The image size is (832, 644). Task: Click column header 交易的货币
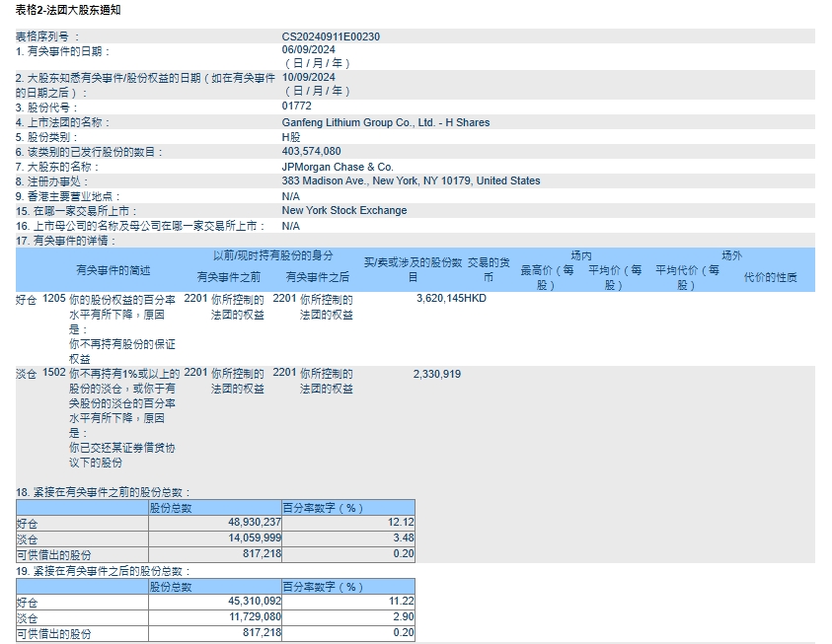click(x=489, y=270)
